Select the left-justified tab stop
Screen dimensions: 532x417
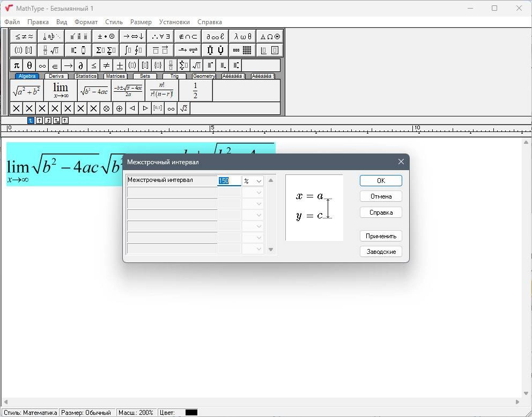tap(31, 120)
